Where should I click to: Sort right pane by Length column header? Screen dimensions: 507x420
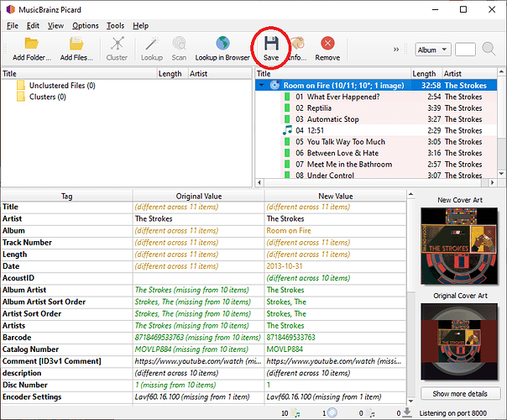pyautogui.click(x=426, y=74)
